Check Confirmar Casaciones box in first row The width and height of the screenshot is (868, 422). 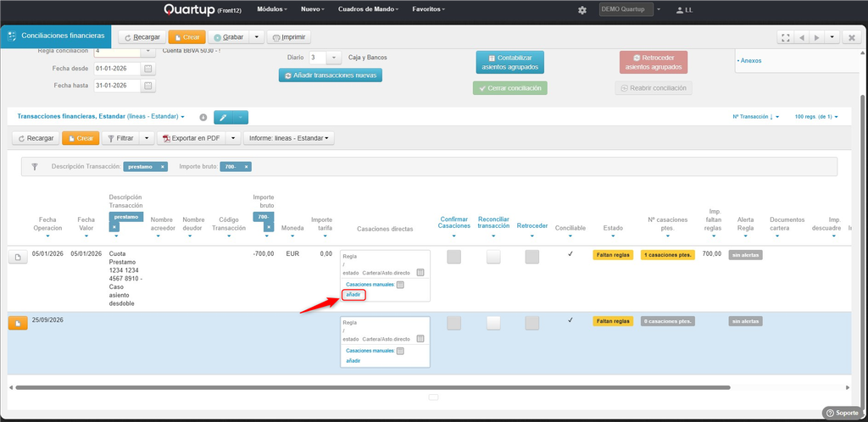pyautogui.click(x=454, y=257)
